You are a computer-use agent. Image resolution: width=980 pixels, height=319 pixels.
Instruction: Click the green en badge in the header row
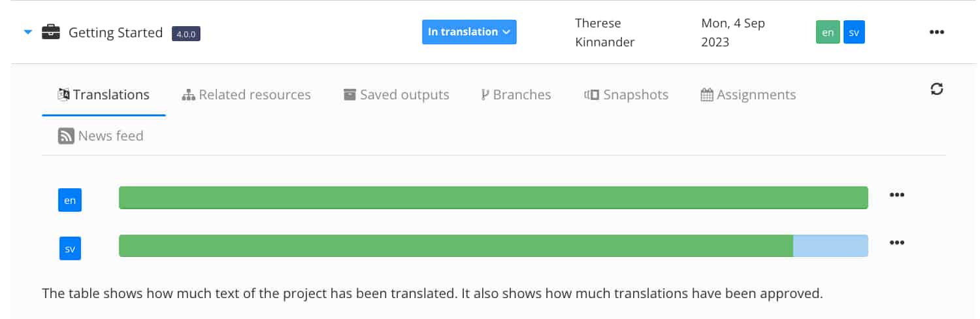(828, 33)
